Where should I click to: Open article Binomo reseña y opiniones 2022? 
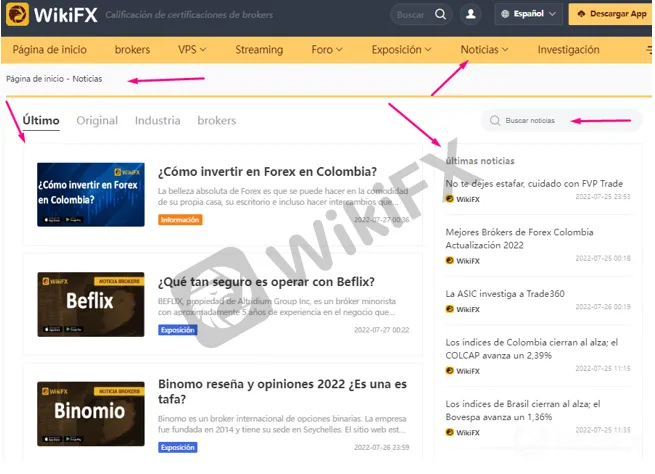point(282,391)
